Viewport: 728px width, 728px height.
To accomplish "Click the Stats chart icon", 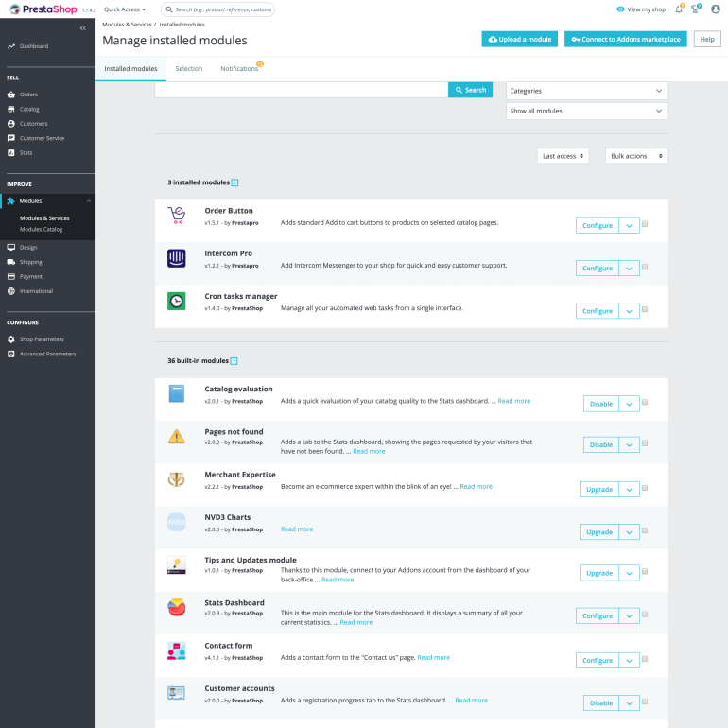I will pyautogui.click(x=11, y=153).
